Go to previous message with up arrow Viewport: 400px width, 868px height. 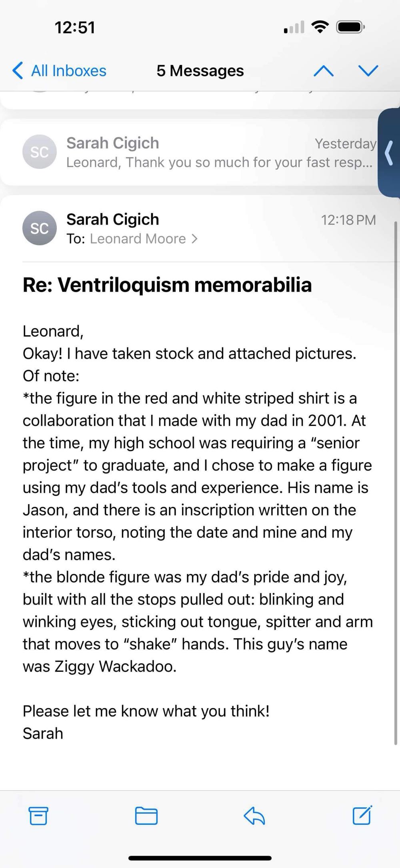point(324,71)
